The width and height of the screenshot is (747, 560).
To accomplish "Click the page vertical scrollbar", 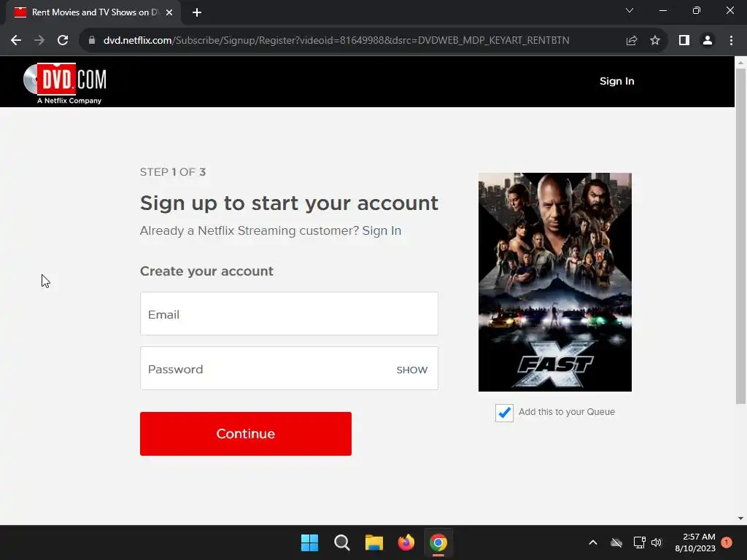I will click(x=740, y=236).
